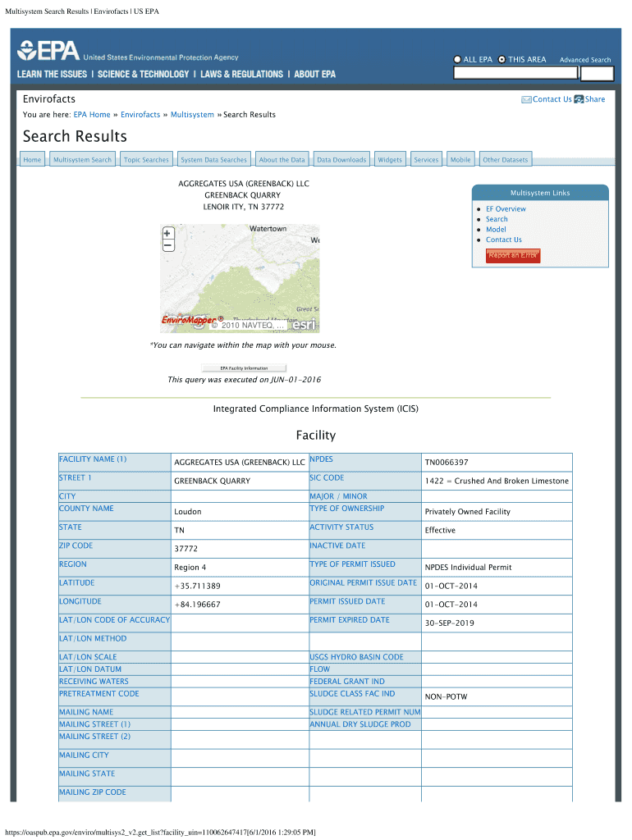Image resolution: width=632 pixels, height=840 pixels.
Task: Click the TN0066397 permit value
Action: [x=447, y=463]
